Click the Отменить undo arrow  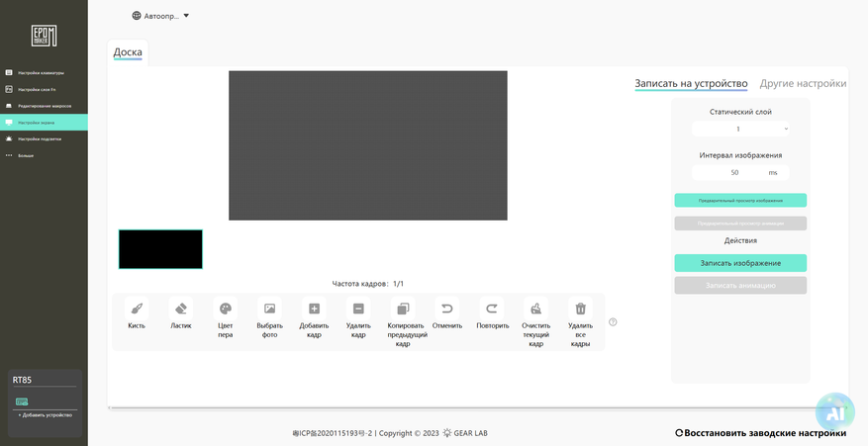pos(447,309)
